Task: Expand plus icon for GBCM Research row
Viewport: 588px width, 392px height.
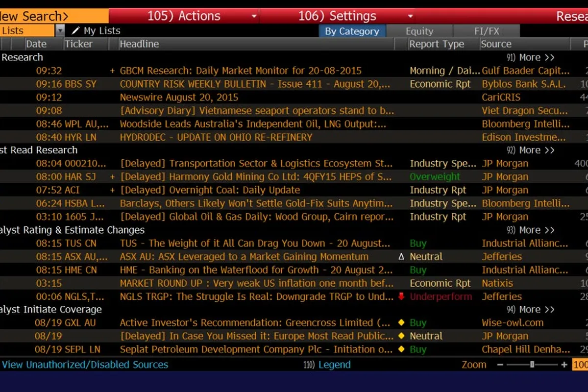Action: click(113, 71)
